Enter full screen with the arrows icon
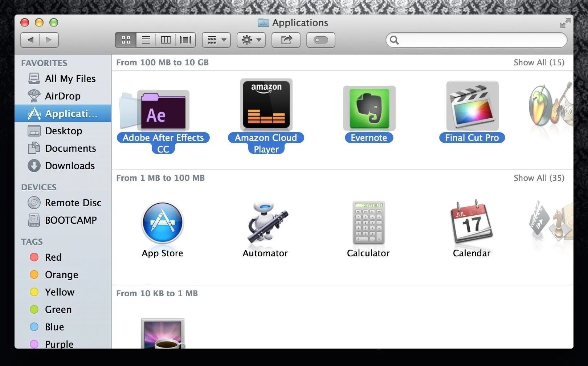The width and height of the screenshot is (588, 366). [565, 23]
